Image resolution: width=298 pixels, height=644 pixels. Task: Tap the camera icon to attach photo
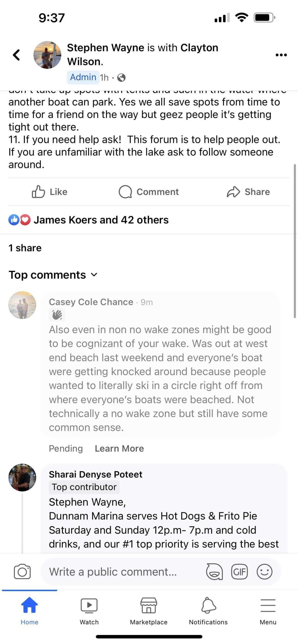22,572
